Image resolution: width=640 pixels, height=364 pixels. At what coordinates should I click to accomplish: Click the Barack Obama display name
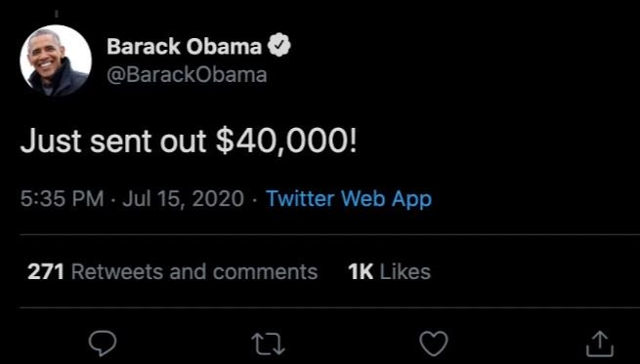(184, 47)
